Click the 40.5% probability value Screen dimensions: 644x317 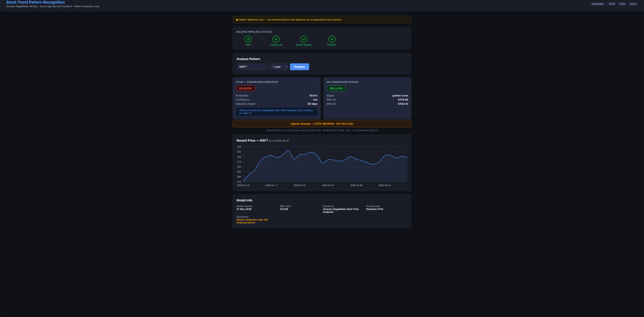(313, 96)
